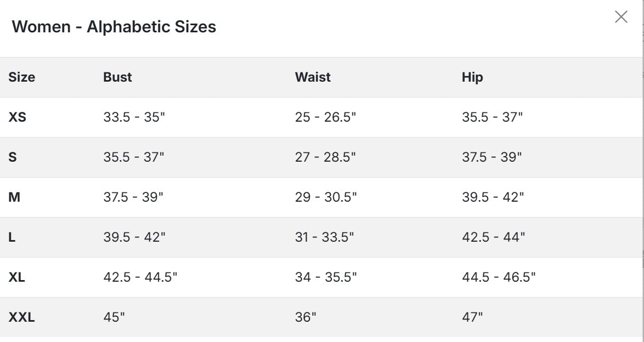This screenshot has height=342, width=644.
Task: Select the Size column header
Action: click(22, 77)
